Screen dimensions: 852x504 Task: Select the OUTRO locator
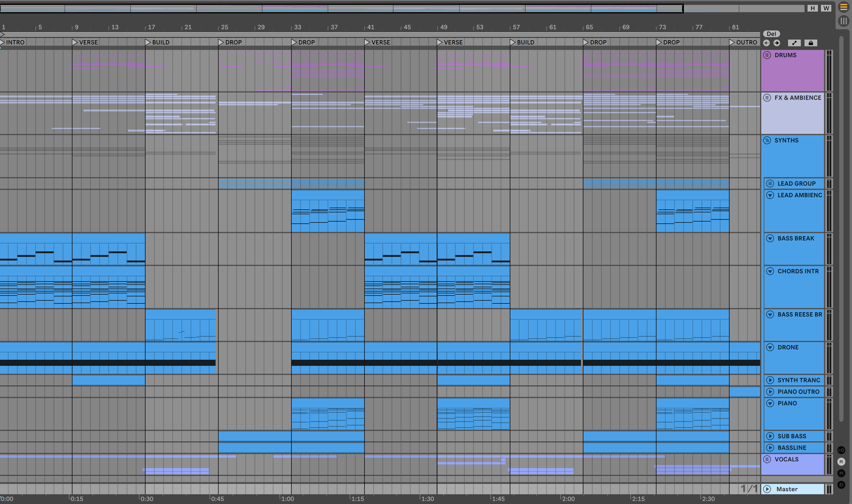744,42
